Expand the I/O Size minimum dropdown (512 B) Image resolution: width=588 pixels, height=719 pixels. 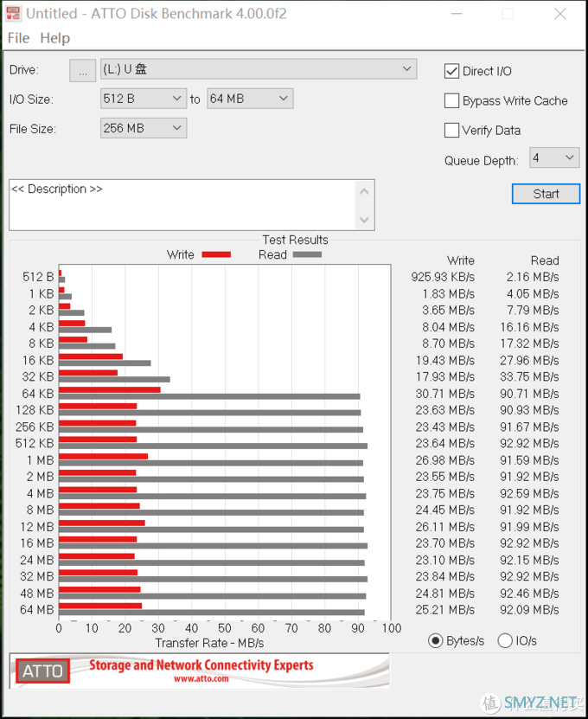coord(144,99)
